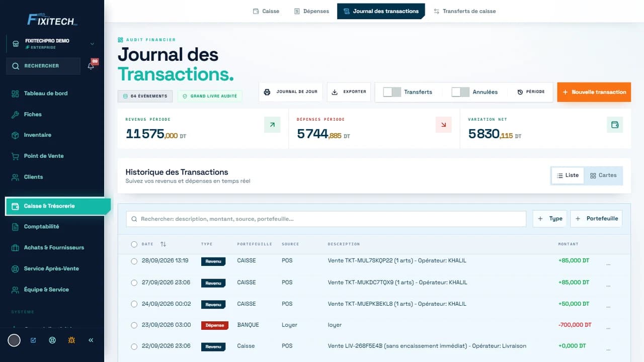
Task: Click the note edit icon in sidebar footer
Action: point(33,340)
